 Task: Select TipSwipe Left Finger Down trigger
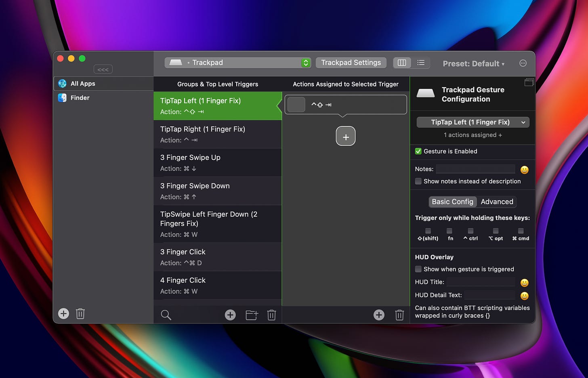217,224
